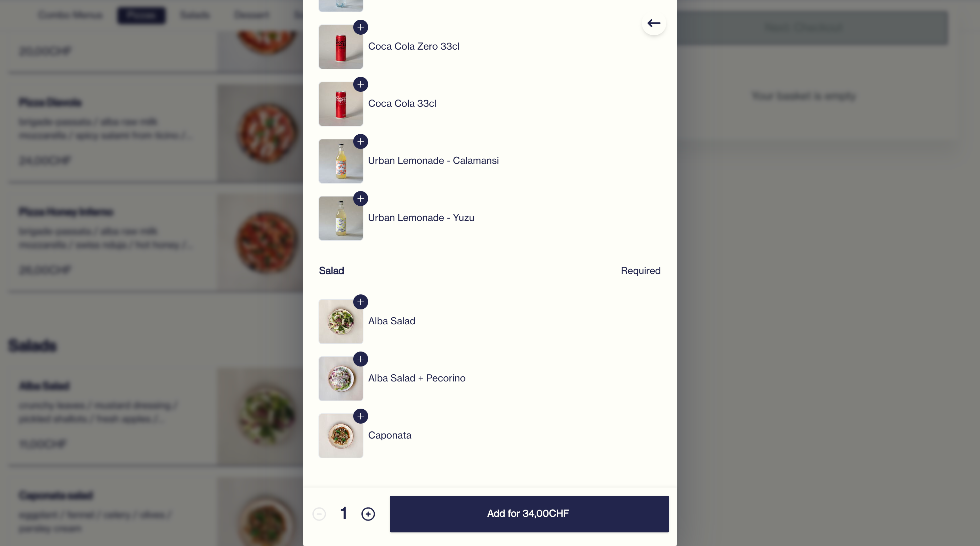Choose the Coca Cola 33cl label
Screen dimensions: 980x546
point(402,104)
